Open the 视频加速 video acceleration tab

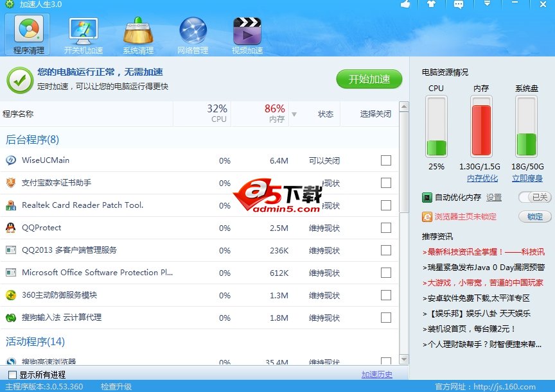247,35
